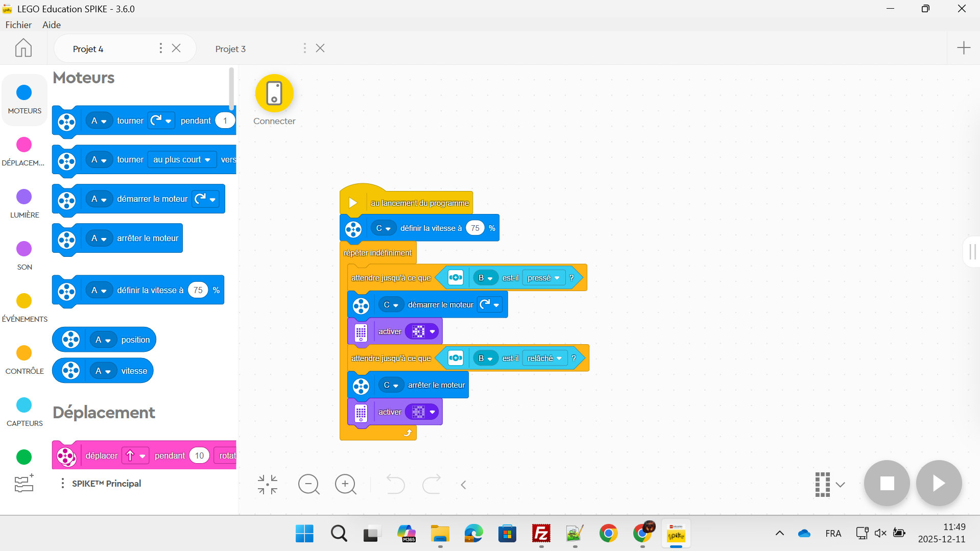Open the 'pressé' dropdown in wait block
Viewport: 980px width, 551px height.
544,278
